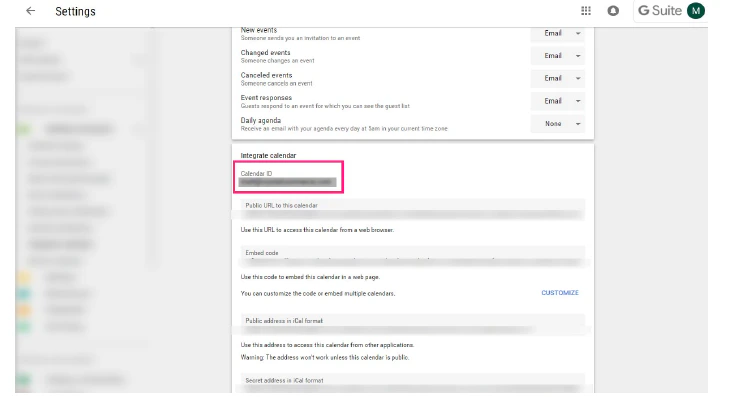Go back using the Settings back arrow
This screenshot has height=397, width=735.
pyautogui.click(x=30, y=11)
